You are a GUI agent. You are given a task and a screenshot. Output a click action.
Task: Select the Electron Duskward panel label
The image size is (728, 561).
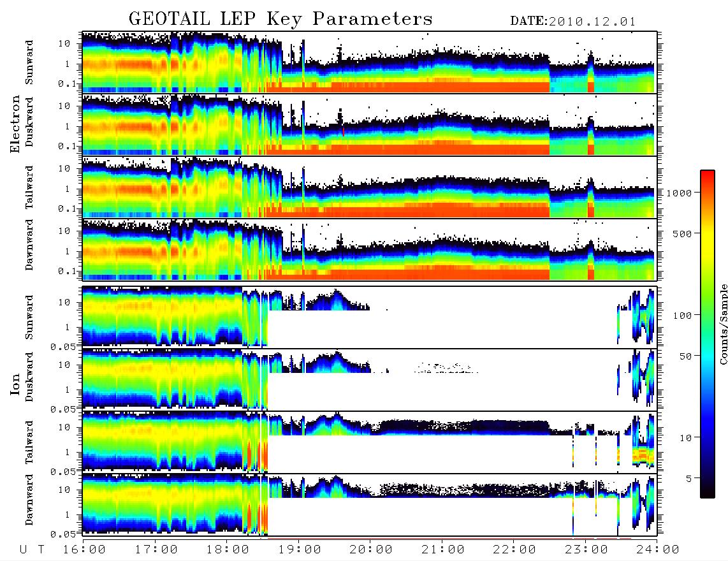coord(29,122)
